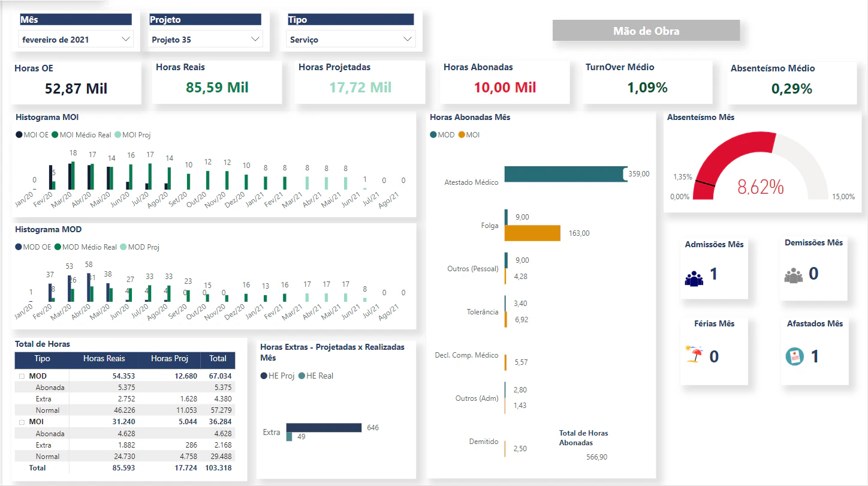Open the Projeto dropdown showing Projeto 35
This screenshot has width=868, height=486.
pos(206,40)
